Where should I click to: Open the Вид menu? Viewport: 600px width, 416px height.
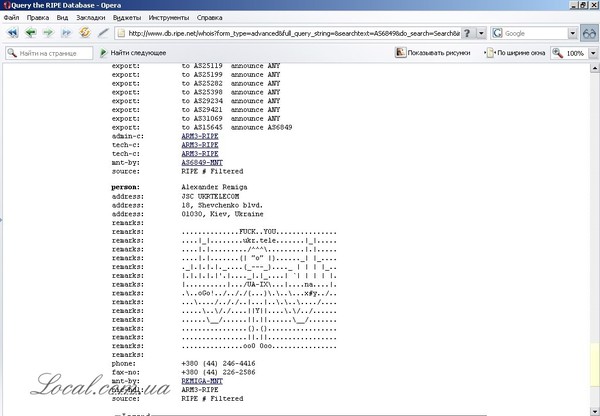tap(62, 18)
